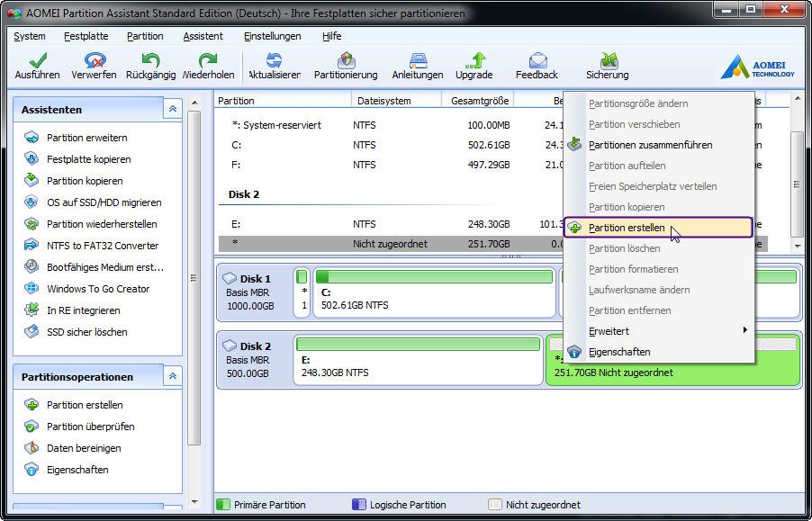Image resolution: width=812 pixels, height=521 pixels.
Task: Click the sidebar scrollbar up arrow
Action: (194, 103)
